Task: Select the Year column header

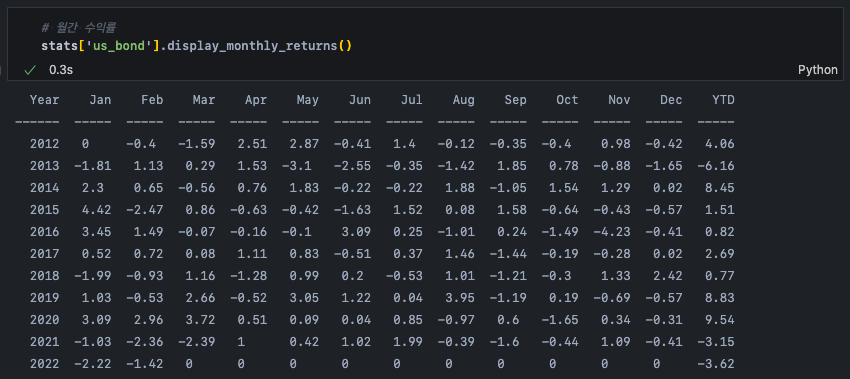Action: [x=44, y=100]
